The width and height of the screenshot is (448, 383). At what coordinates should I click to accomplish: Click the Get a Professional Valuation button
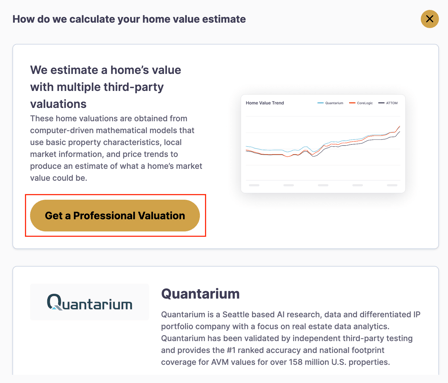click(115, 215)
